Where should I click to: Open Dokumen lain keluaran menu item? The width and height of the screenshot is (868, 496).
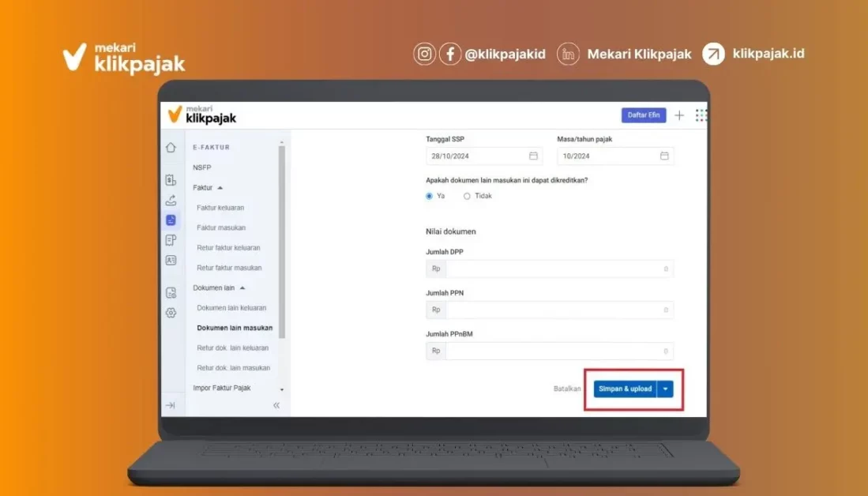click(x=231, y=308)
